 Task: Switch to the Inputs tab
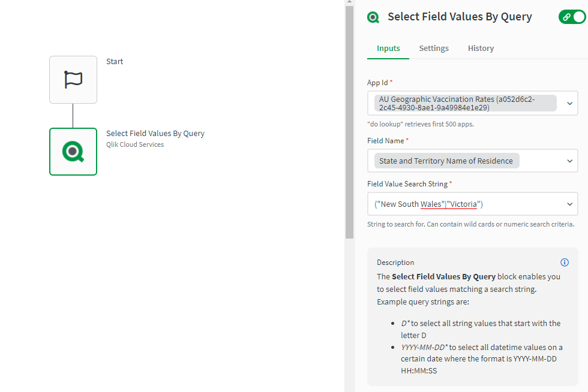pos(388,49)
